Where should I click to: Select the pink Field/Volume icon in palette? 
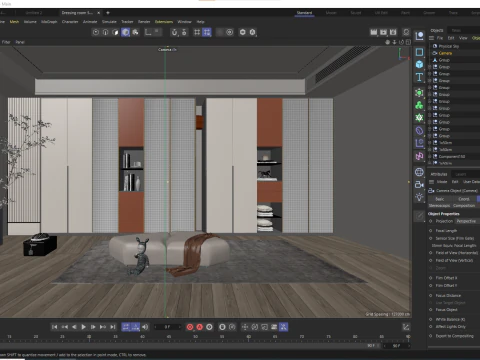(419, 156)
